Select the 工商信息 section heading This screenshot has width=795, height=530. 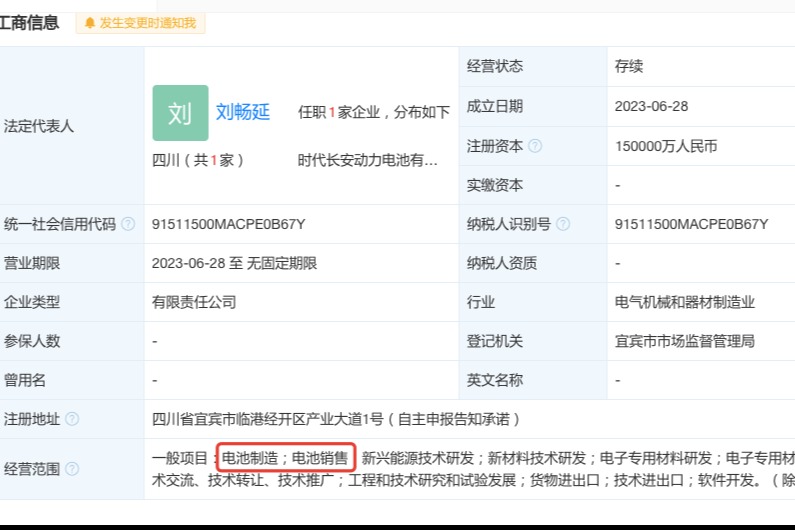(30, 22)
